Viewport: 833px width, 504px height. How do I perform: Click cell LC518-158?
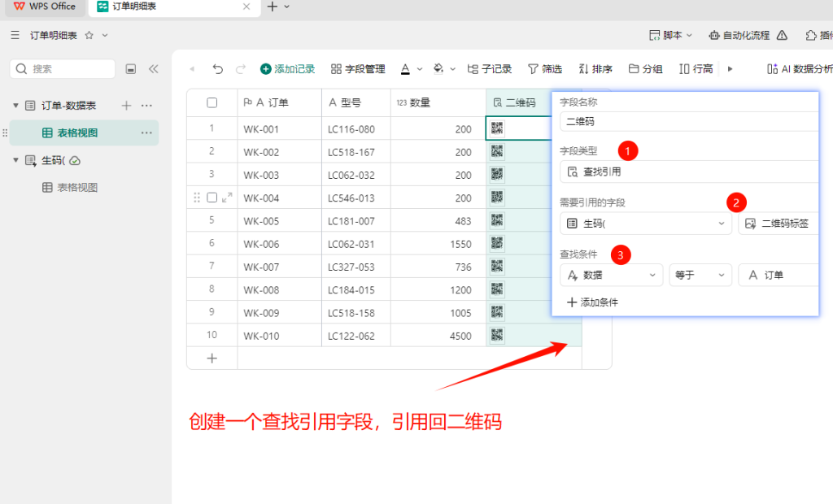point(356,313)
